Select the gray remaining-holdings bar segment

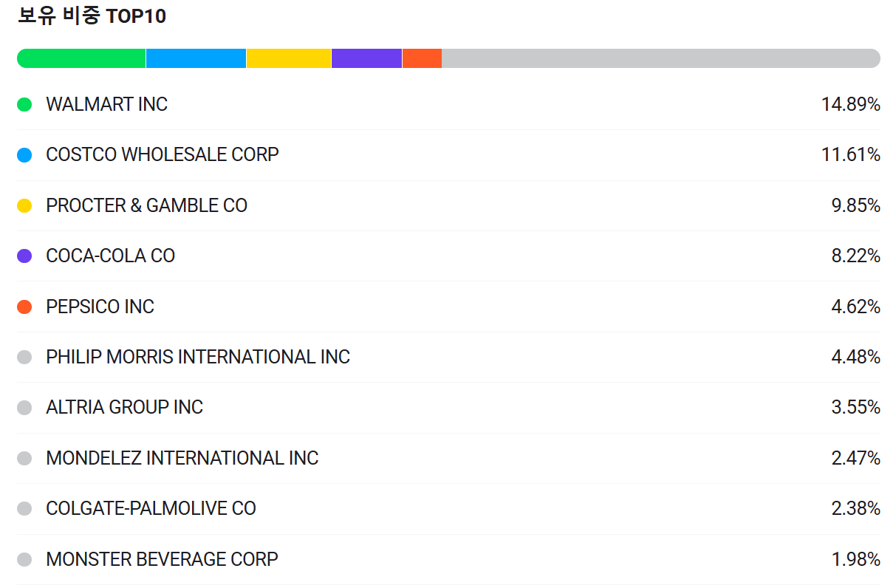pyautogui.click(x=661, y=58)
